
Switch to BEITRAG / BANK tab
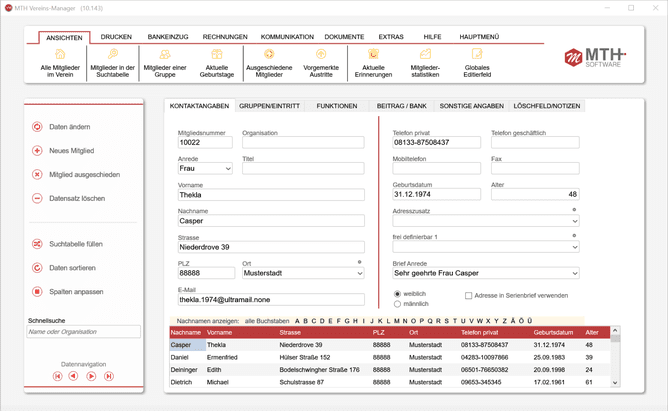pyautogui.click(x=401, y=106)
